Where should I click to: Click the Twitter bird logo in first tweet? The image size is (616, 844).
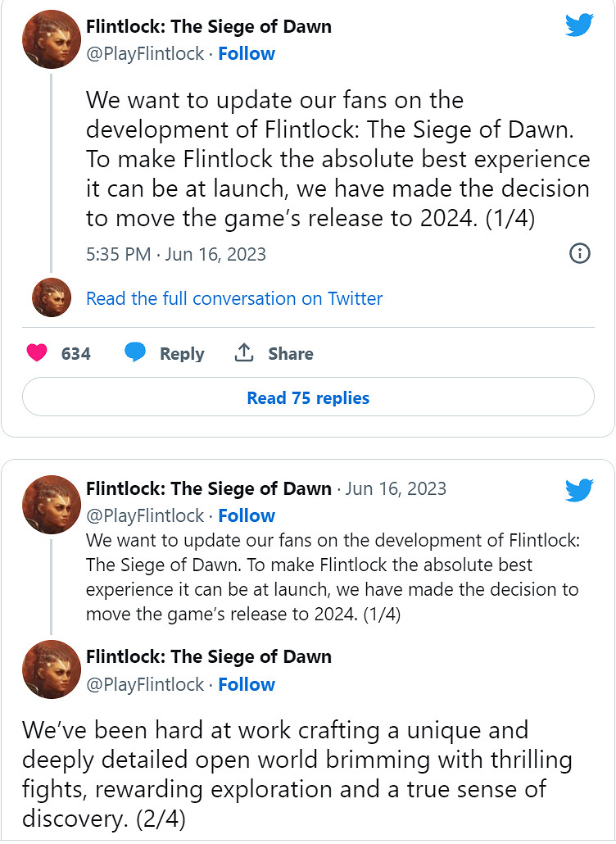point(579,25)
